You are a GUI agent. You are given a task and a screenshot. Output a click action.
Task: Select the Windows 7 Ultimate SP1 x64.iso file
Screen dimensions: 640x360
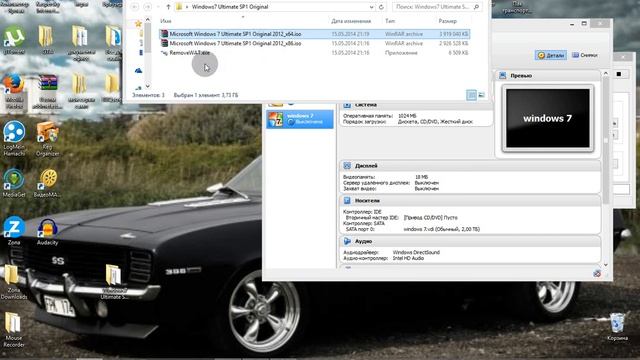[x=314, y=34]
